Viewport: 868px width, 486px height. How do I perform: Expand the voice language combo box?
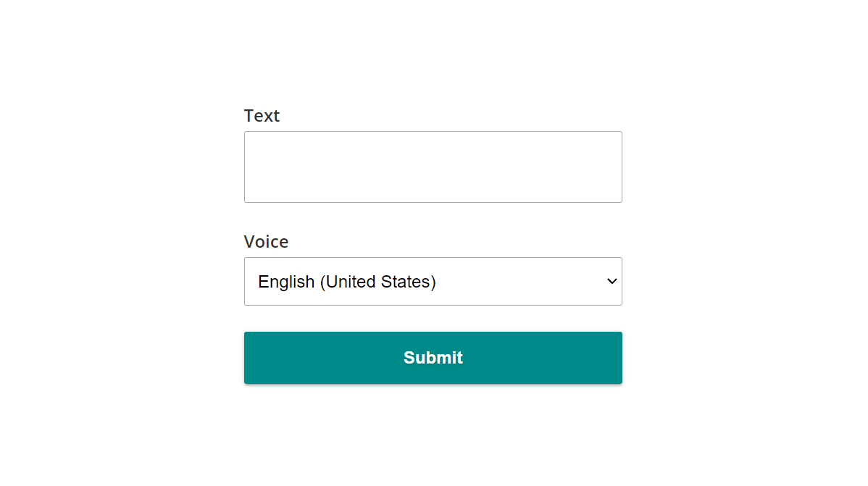433,281
